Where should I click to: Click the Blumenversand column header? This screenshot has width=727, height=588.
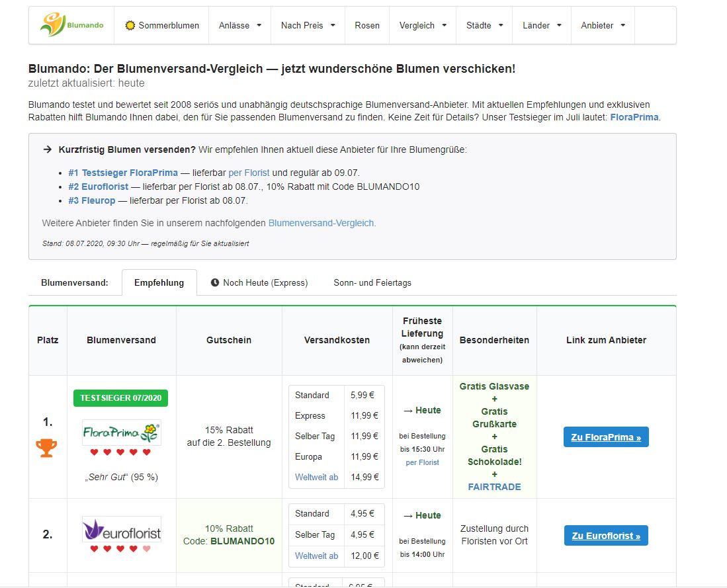tap(122, 340)
